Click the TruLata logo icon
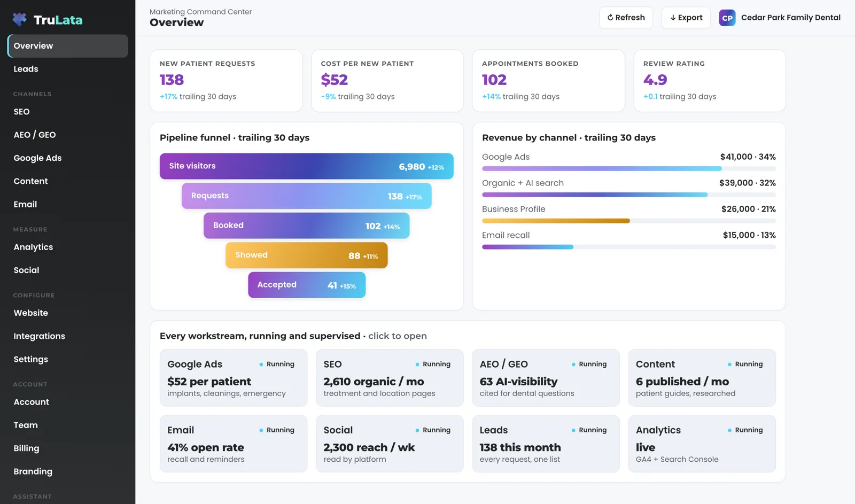Image resolution: width=855 pixels, height=504 pixels. click(x=20, y=20)
